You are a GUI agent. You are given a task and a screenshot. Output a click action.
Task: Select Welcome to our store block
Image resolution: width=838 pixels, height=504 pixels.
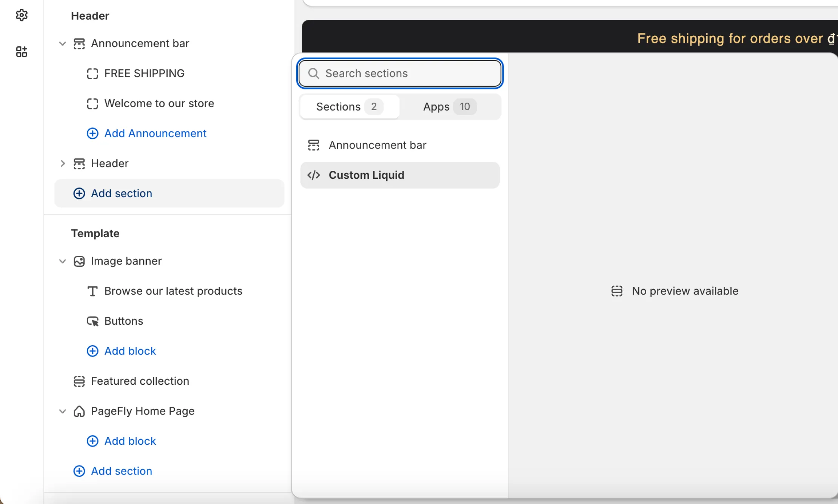click(x=159, y=103)
